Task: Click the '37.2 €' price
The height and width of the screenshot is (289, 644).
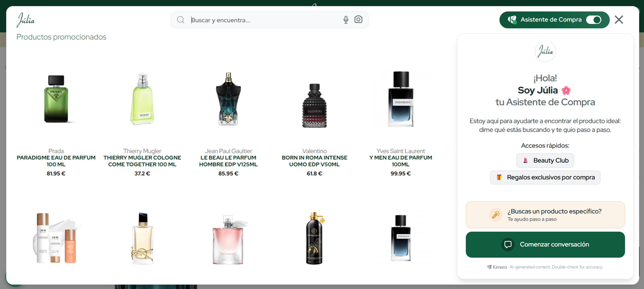Action: [x=142, y=174]
